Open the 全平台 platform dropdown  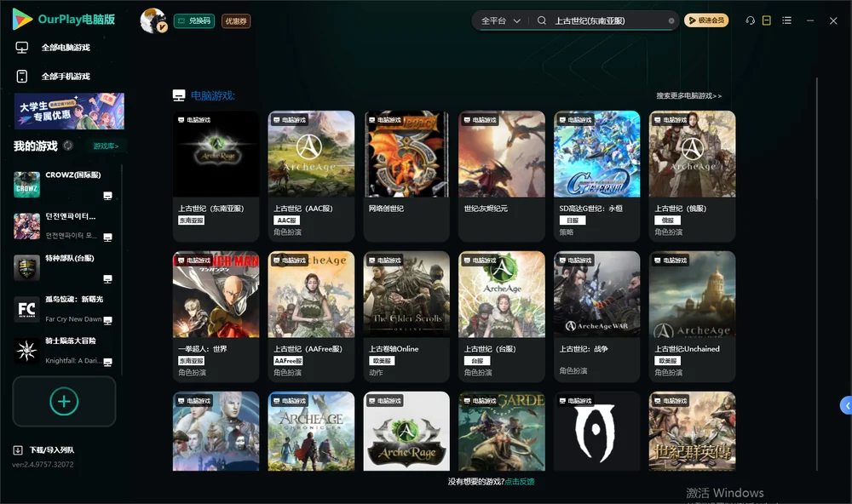coord(500,20)
